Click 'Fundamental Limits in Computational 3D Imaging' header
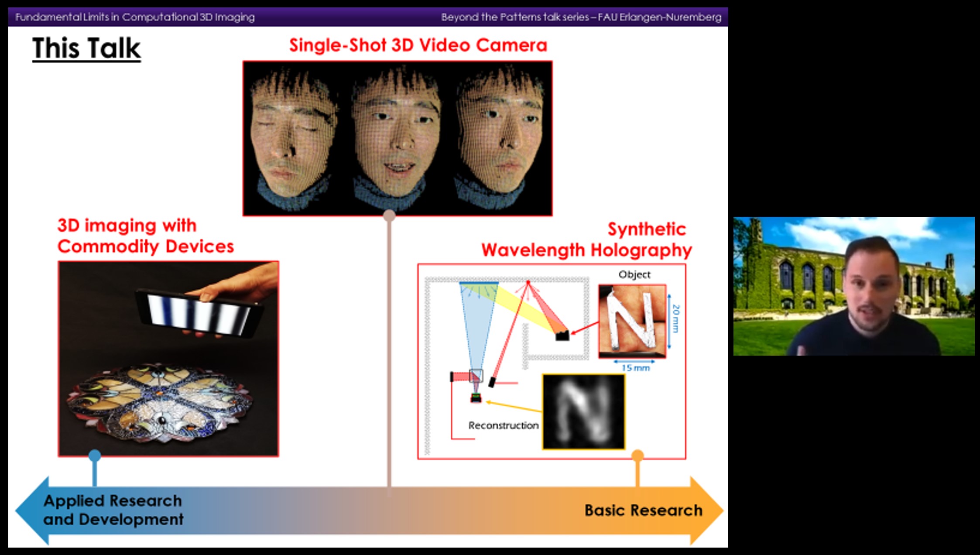980x555 pixels. (x=135, y=17)
